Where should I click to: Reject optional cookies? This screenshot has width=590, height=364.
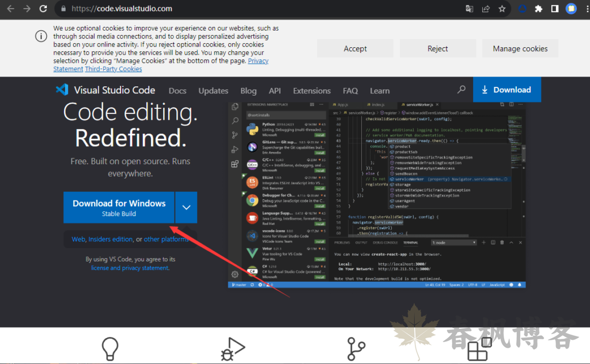(x=438, y=48)
